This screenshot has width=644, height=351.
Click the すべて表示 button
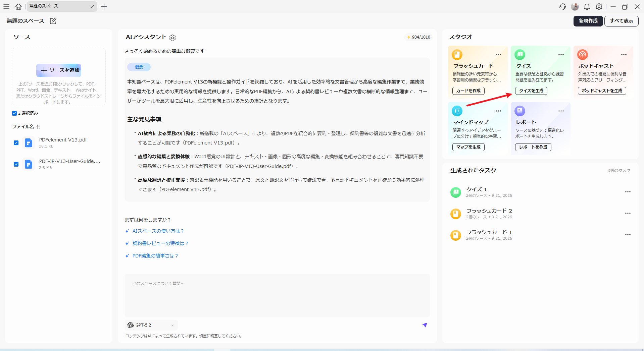622,21
